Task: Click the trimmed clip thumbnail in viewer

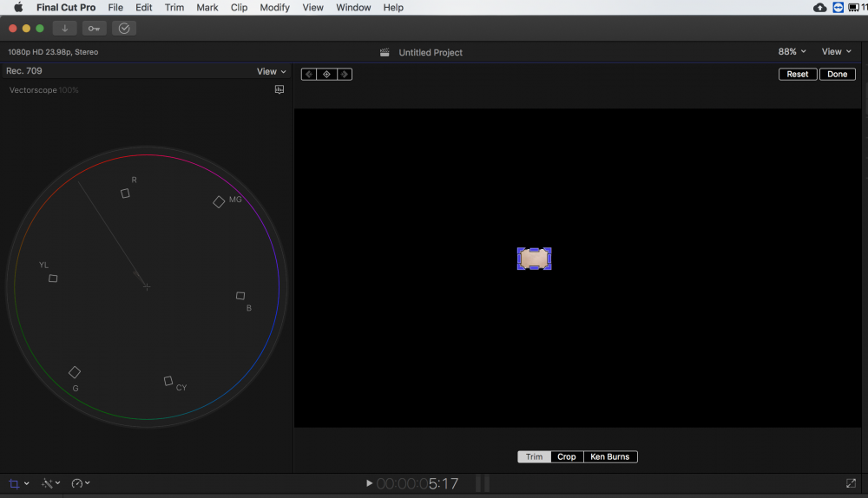Action: pyautogui.click(x=534, y=259)
